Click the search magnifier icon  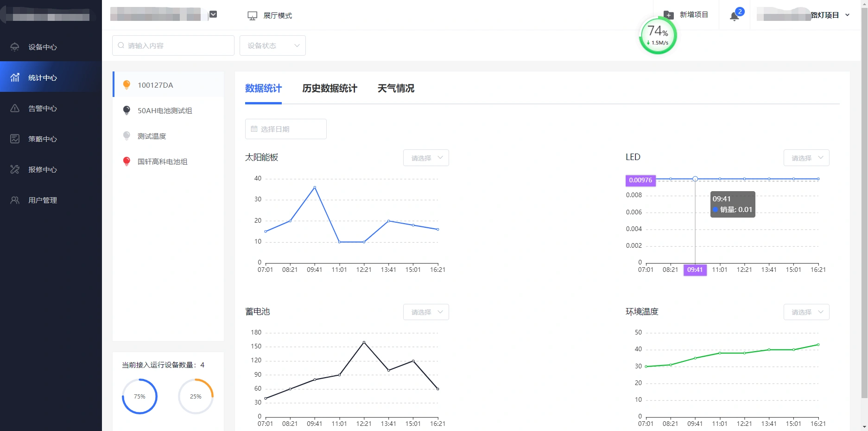pos(121,45)
